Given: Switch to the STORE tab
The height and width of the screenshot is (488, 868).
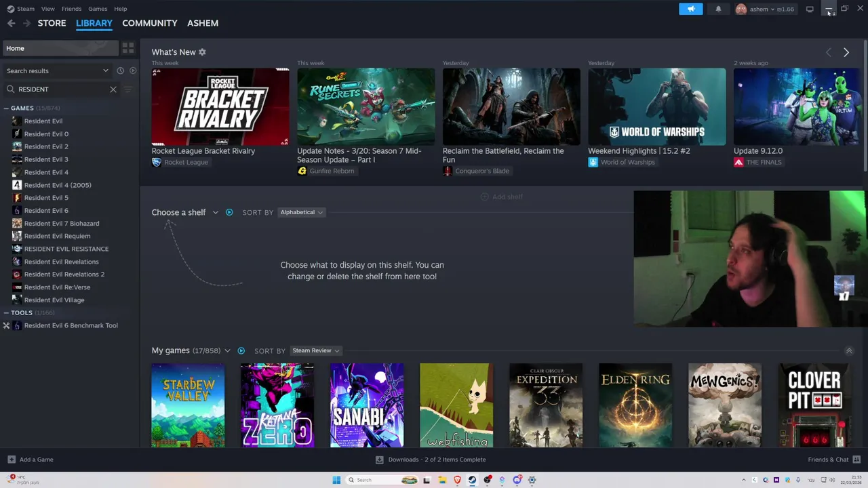Looking at the screenshot, I should pyautogui.click(x=52, y=23).
